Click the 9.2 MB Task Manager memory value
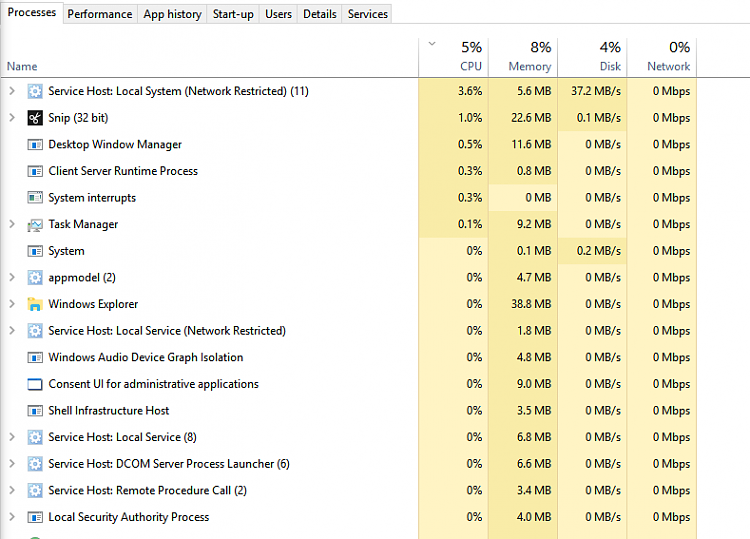 tap(534, 224)
